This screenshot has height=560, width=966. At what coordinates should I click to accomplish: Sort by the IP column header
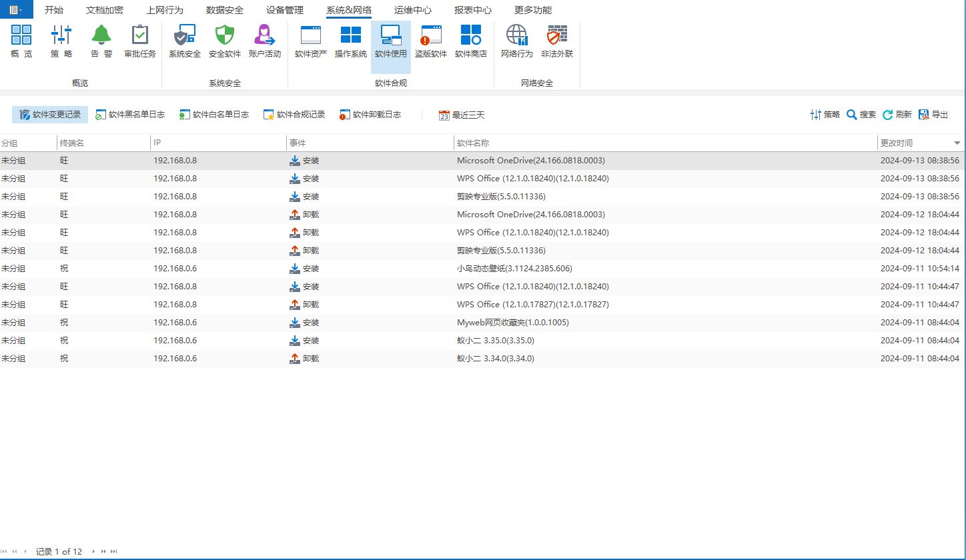219,143
